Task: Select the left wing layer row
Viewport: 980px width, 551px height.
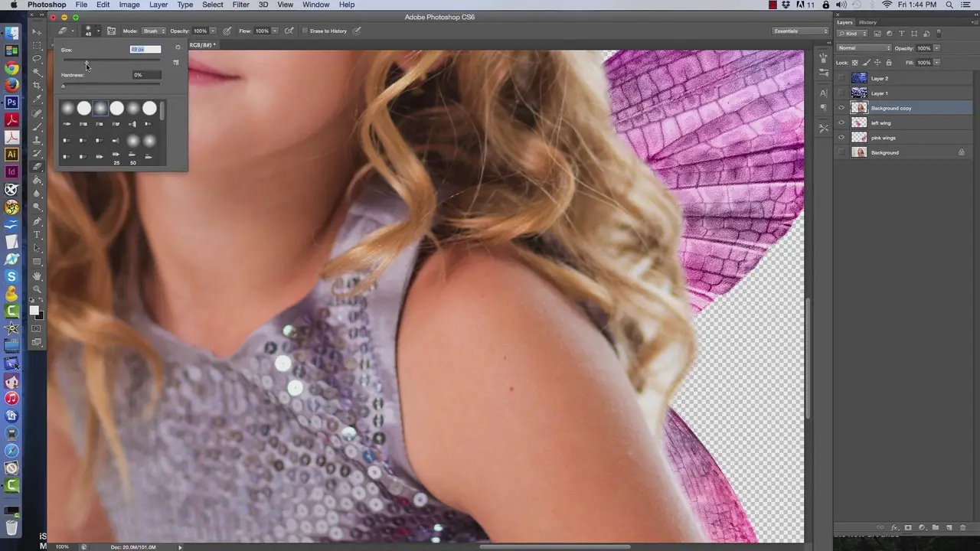Action: coord(903,123)
